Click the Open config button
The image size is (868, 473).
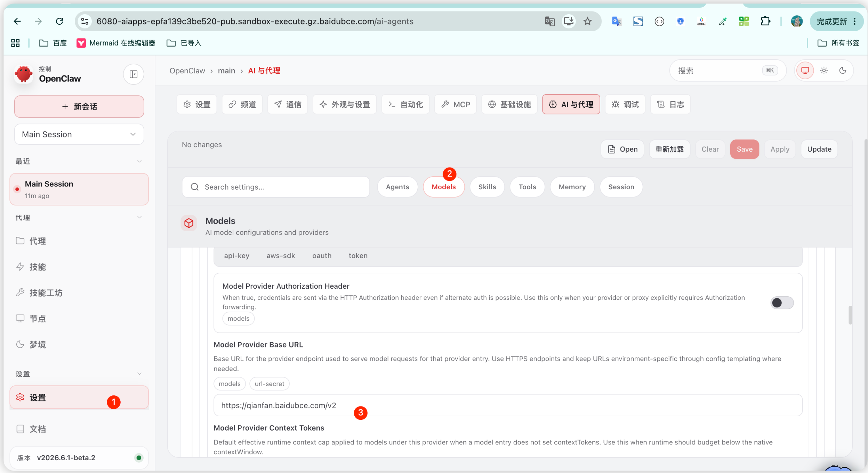click(x=622, y=149)
